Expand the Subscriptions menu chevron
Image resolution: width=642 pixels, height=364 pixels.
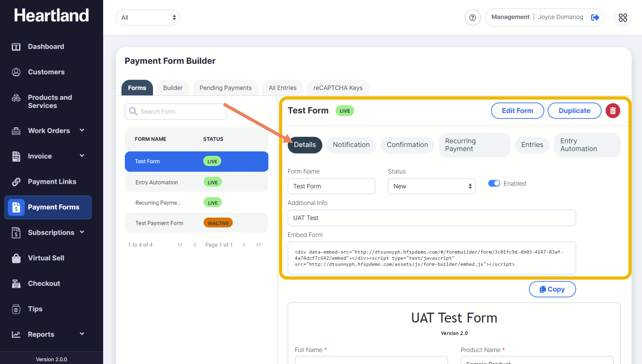coord(82,232)
